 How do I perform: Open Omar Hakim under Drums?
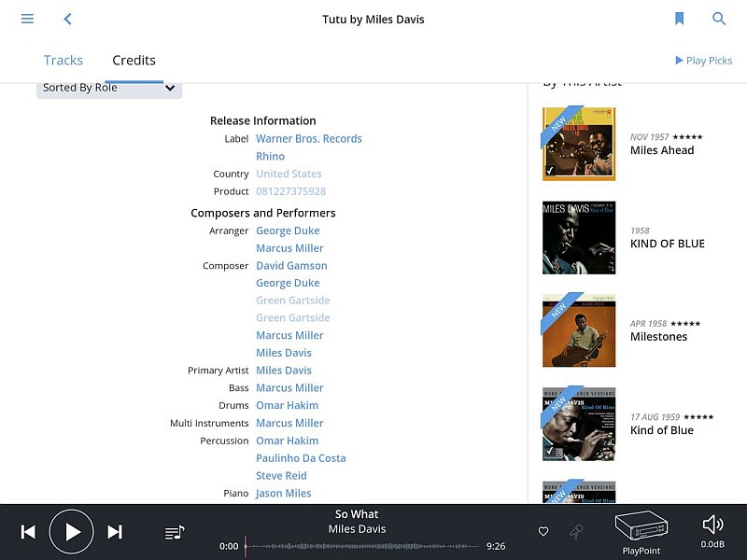coord(288,405)
